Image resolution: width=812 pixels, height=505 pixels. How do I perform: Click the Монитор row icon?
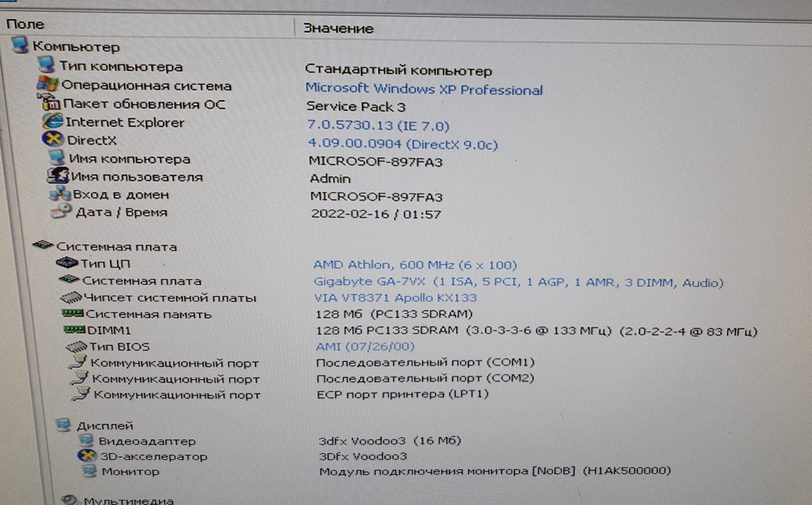coord(89,471)
